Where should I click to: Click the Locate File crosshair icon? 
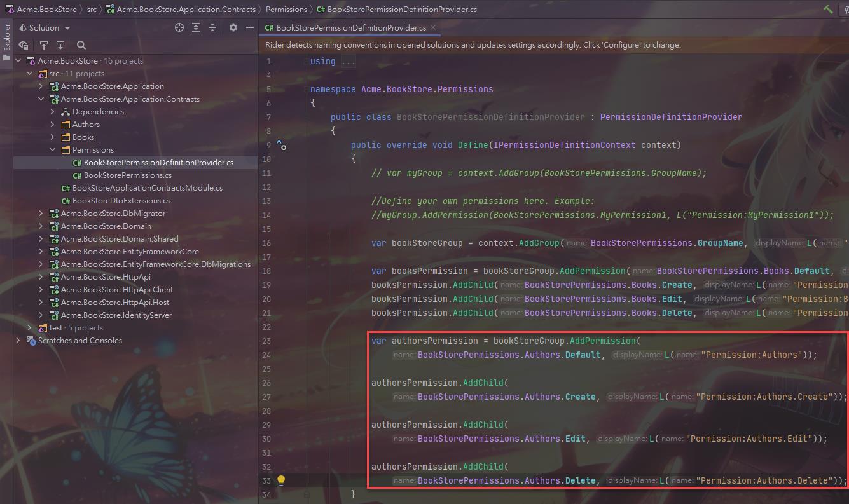(179, 27)
